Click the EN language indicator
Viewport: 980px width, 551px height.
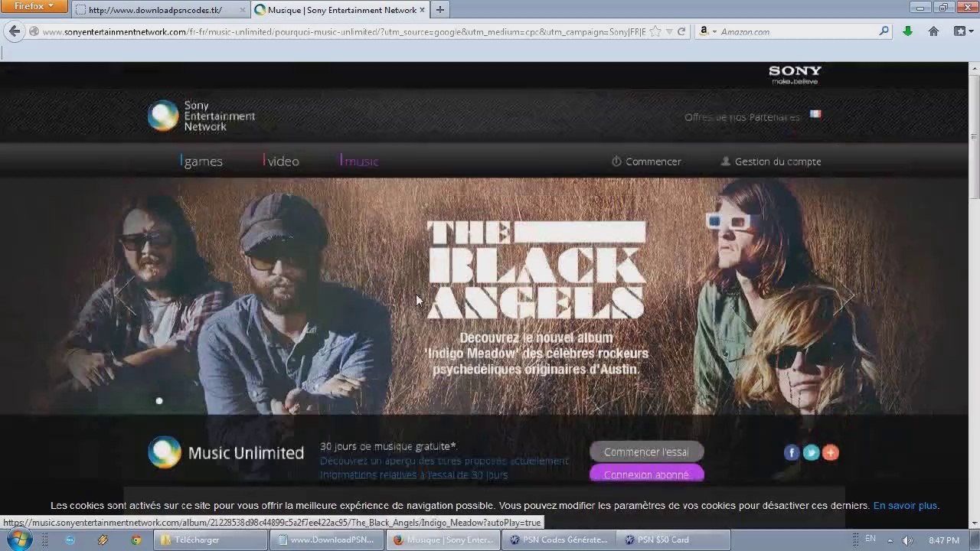(x=871, y=540)
